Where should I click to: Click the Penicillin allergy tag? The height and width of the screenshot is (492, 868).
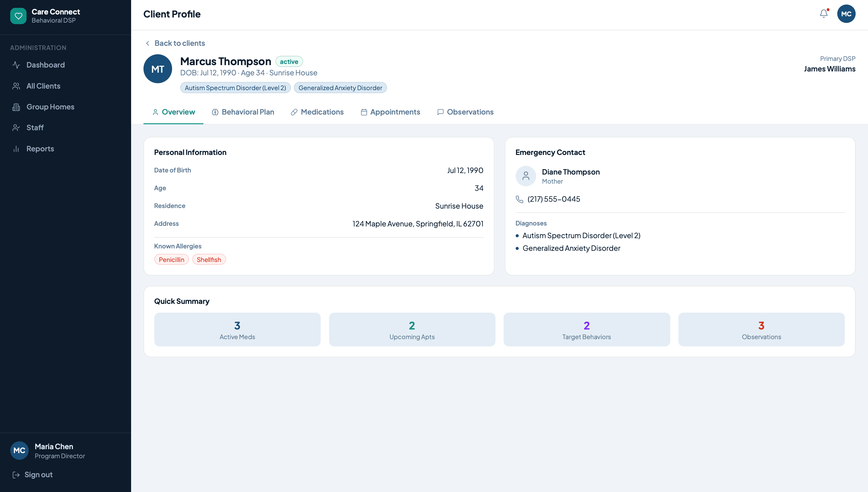[171, 260]
